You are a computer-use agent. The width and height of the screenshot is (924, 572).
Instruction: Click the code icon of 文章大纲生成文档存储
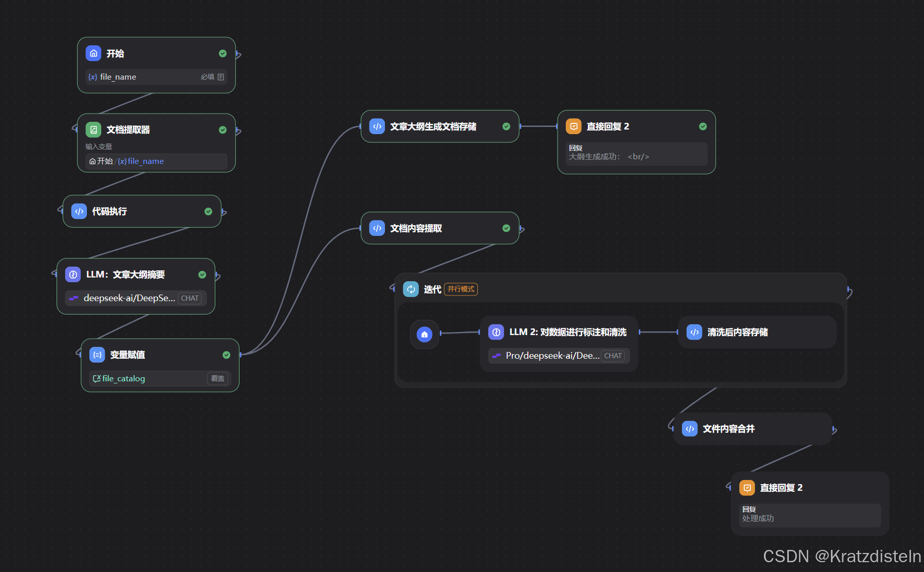tap(377, 126)
